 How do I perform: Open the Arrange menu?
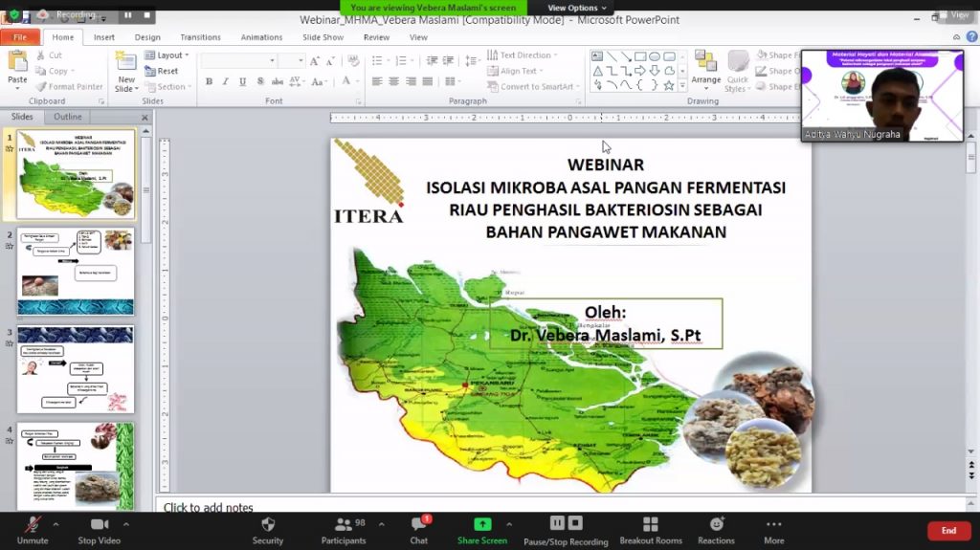(705, 70)
